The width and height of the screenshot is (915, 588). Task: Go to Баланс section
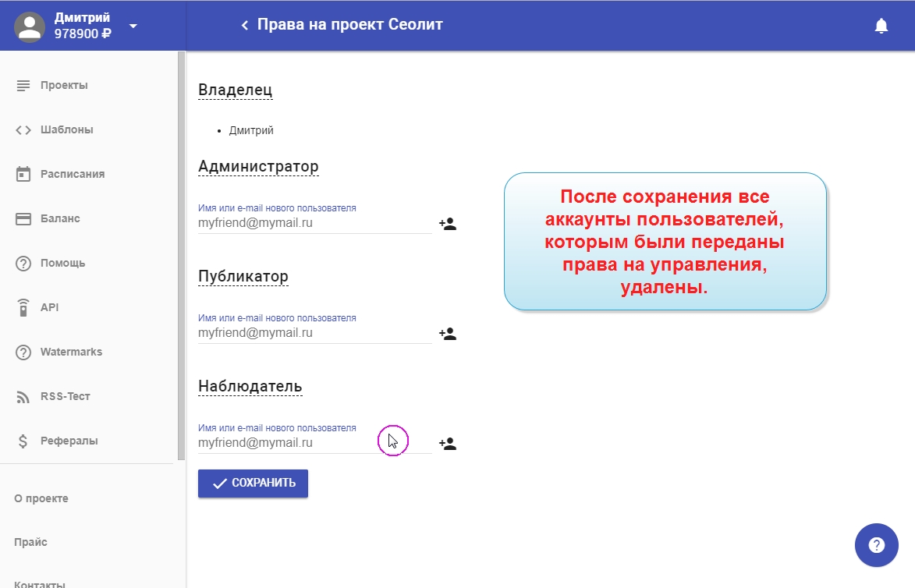[60, 218]
